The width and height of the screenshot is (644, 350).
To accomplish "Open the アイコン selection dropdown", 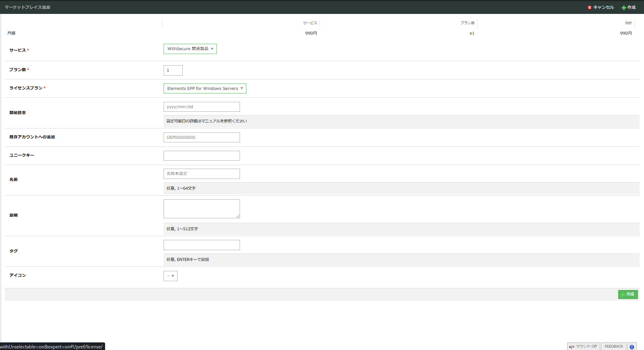I will point(170,276).
